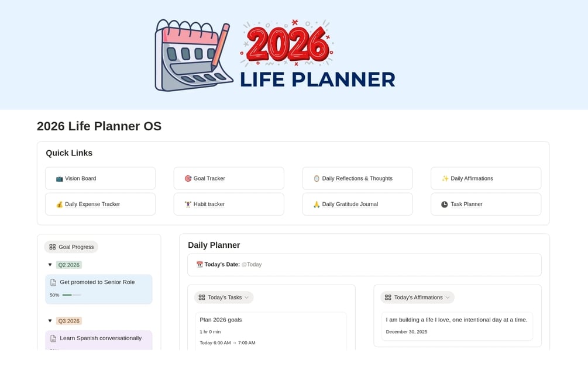Viewport: 588px width, 367px height.
Task: Click the Vision Board TV icon
Action: click(x=59, y=179)
